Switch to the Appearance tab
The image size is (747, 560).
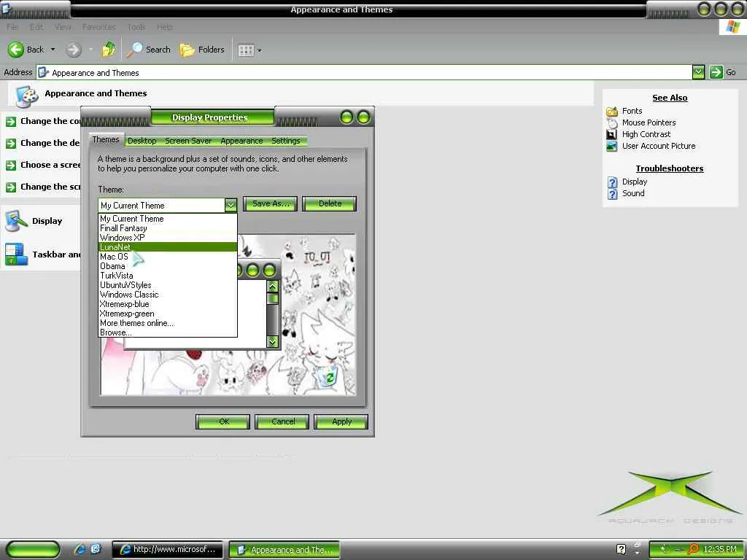click(241, 141)
